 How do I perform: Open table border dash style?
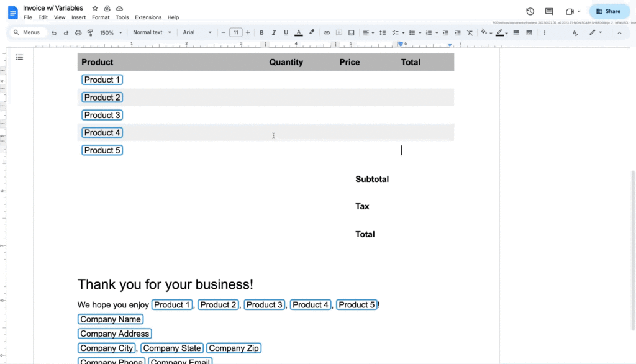529,32
